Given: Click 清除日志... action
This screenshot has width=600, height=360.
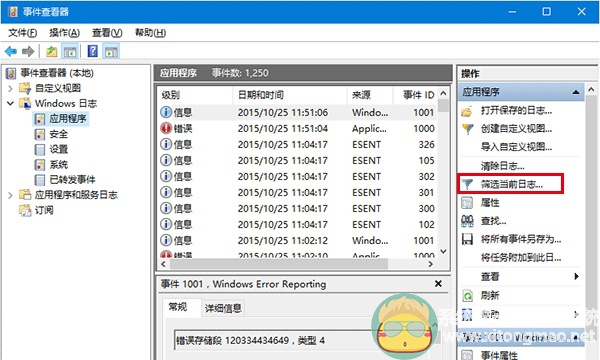Looking at the screenshot, I should coord(502,166).
